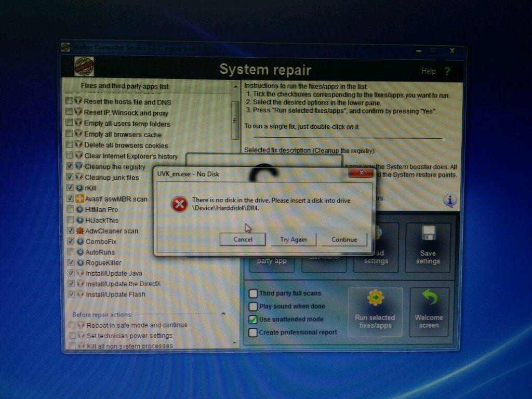The width and height of the screenshot is (532, 399).
Task: Click Cancel in the No Disk dialog
Action: pyautogui.click(x=243, y=239)
